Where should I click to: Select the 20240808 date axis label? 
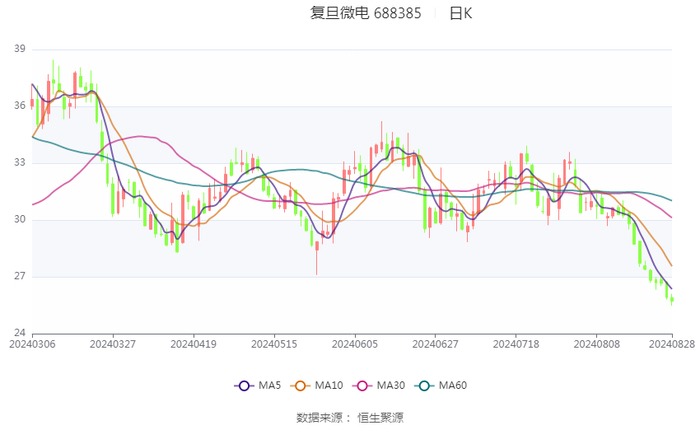click(597, 344)
